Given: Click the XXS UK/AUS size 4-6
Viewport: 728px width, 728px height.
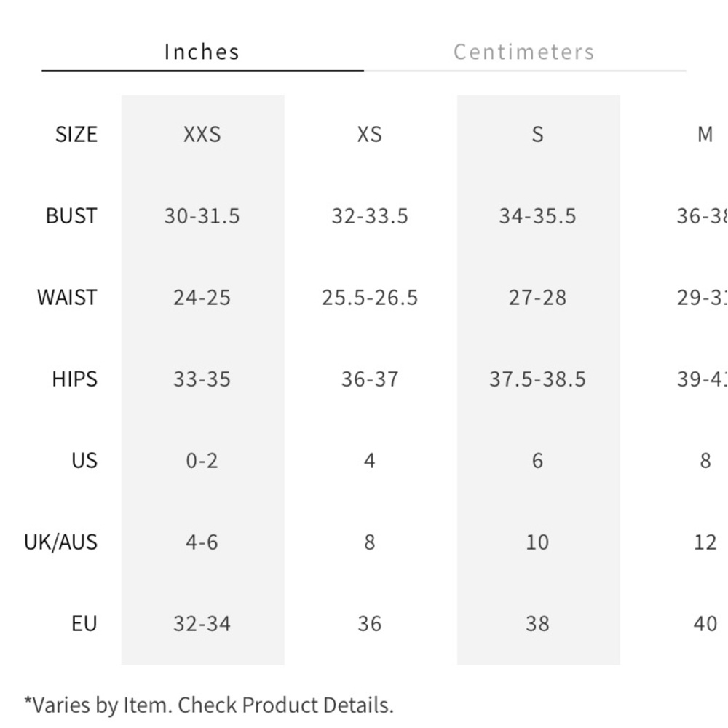Looking at the screenshot, I should [x=202, y=542].
